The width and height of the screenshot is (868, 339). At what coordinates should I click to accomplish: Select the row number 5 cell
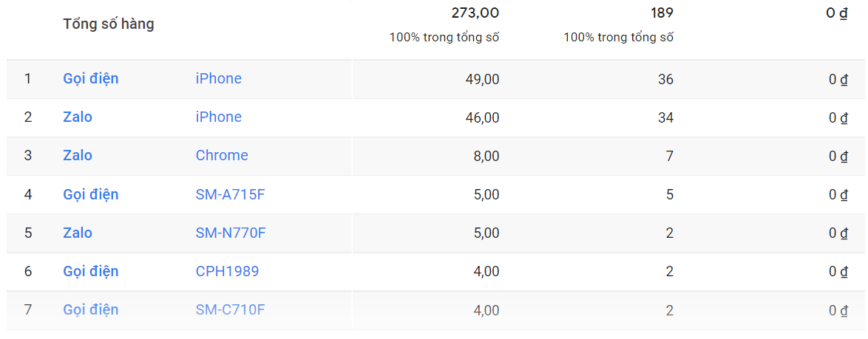point(28,233)
